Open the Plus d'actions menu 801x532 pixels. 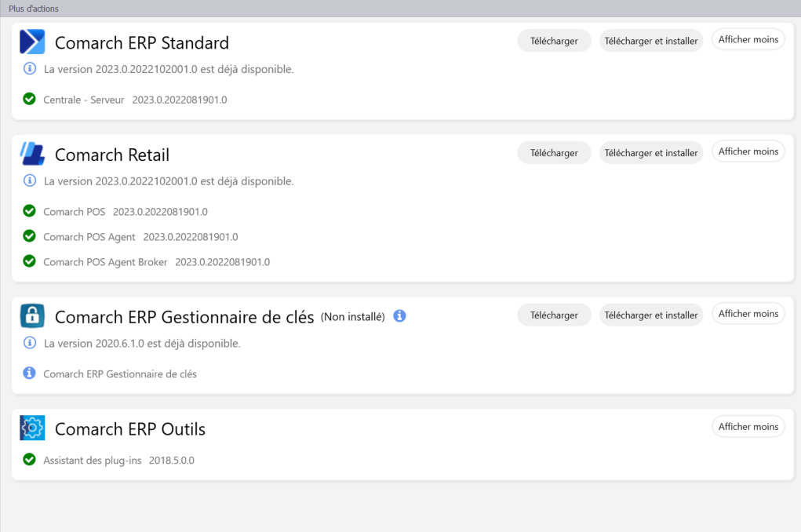tap(34, 9)
